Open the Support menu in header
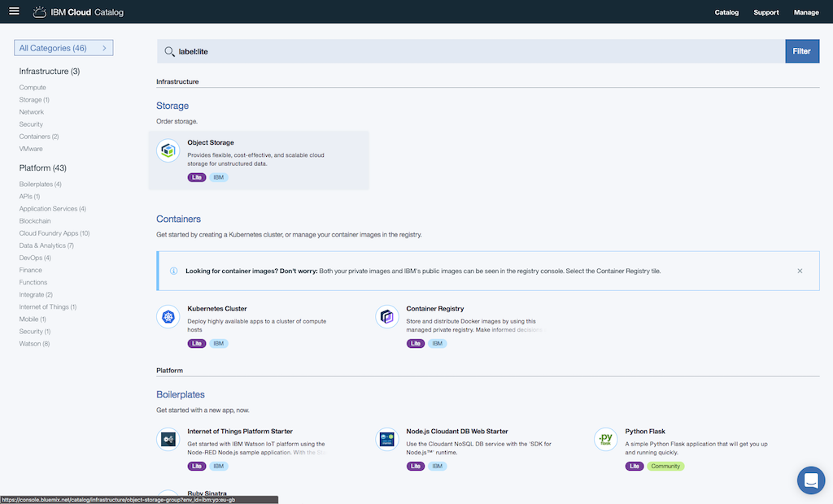833x504 pixels. (x=765, y=12)
